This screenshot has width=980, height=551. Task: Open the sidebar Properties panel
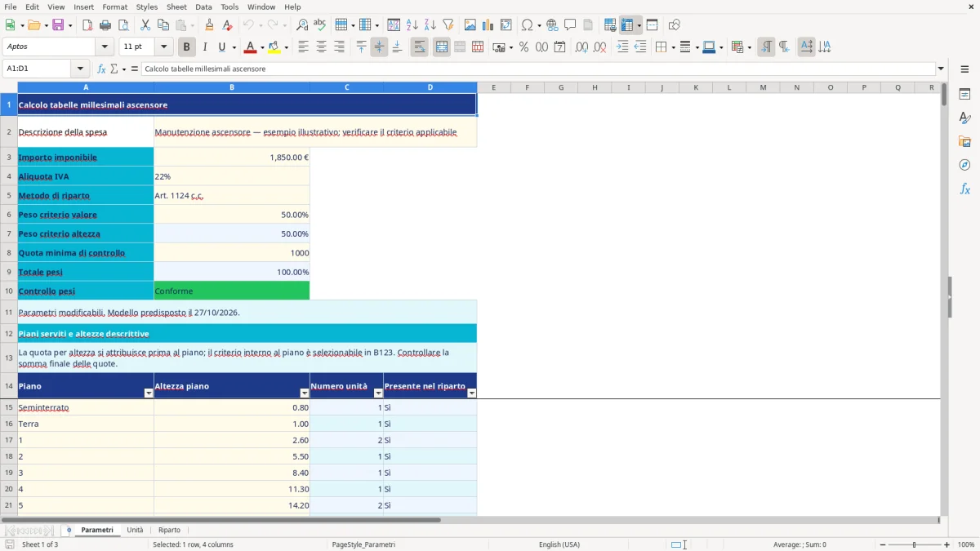coord(964,94)
